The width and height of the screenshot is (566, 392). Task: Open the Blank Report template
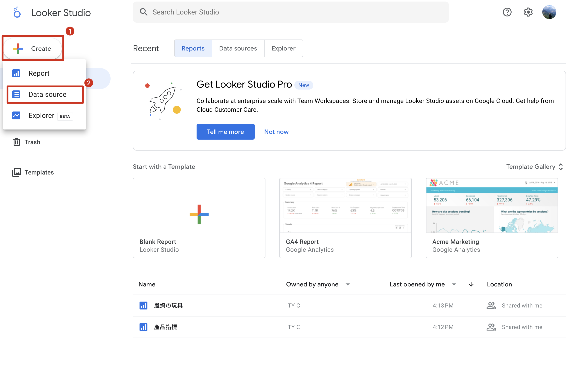click(199, 218)
